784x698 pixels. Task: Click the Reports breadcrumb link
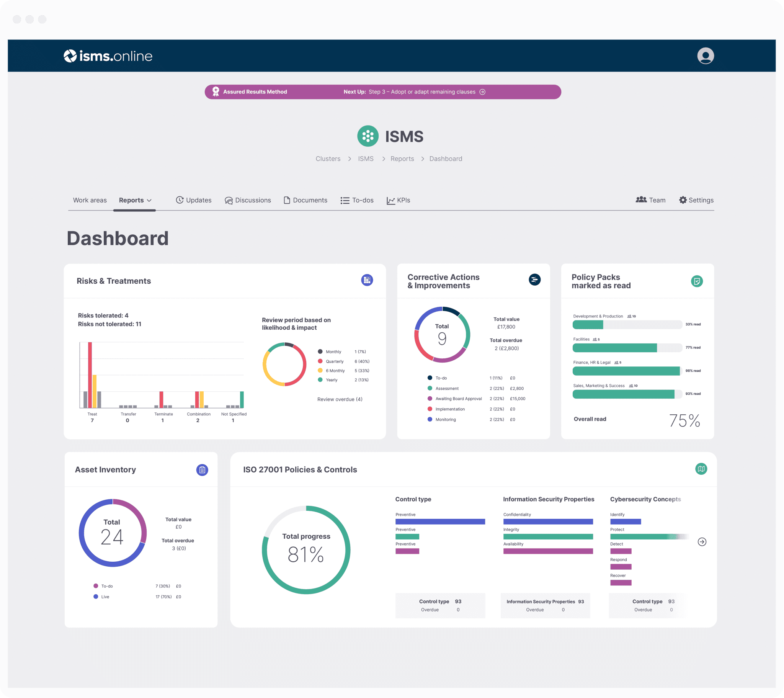click(x=402, y=159)
